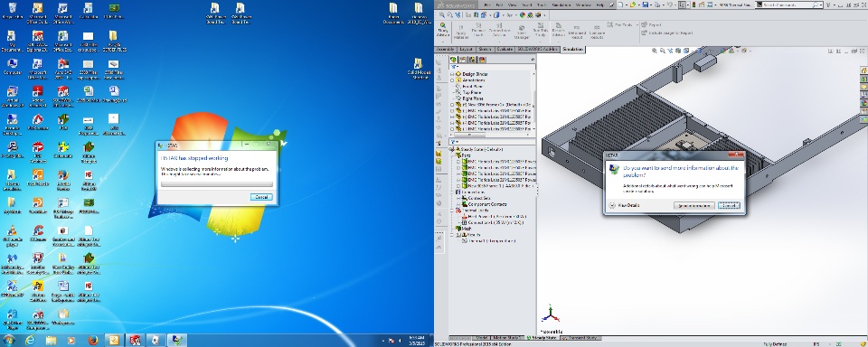Open the PropertyManager tab icon
This screenshot has height=347, width=868.
[463, 60]
